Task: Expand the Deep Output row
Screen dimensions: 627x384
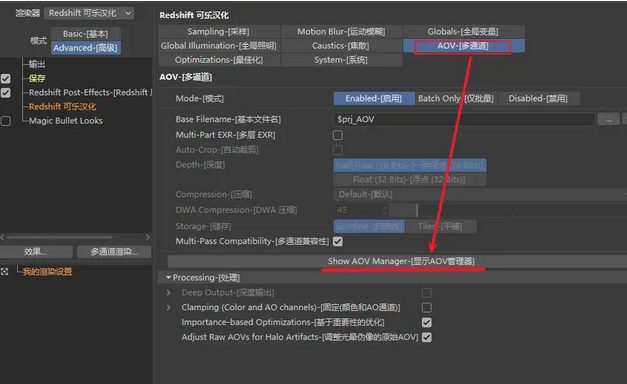Action: (169, 293)
